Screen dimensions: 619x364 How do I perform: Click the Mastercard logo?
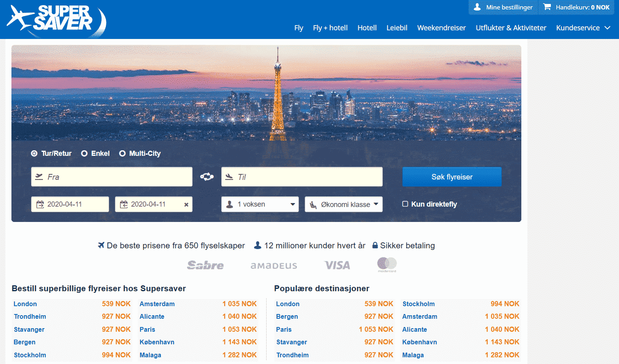(387, 264)
